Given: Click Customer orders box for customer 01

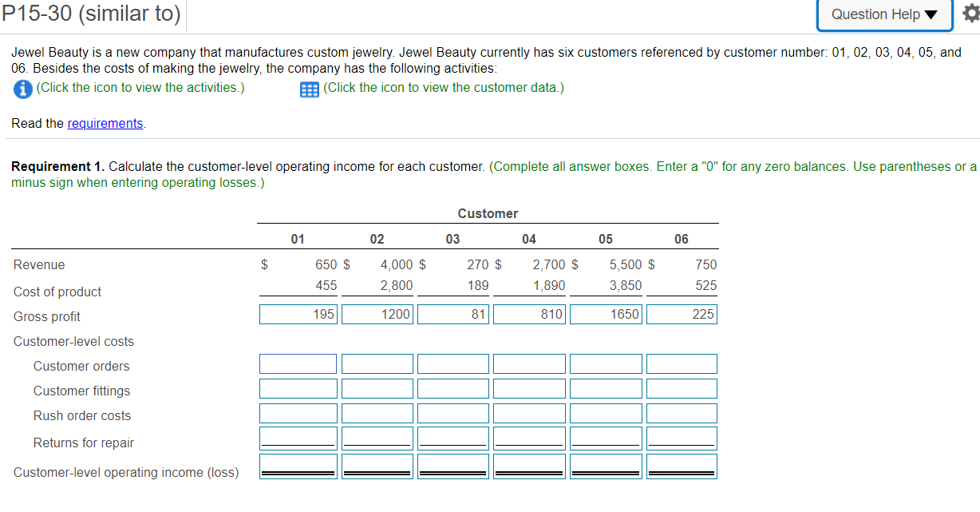Looking at the screenshot, I should tap(298, 363).
